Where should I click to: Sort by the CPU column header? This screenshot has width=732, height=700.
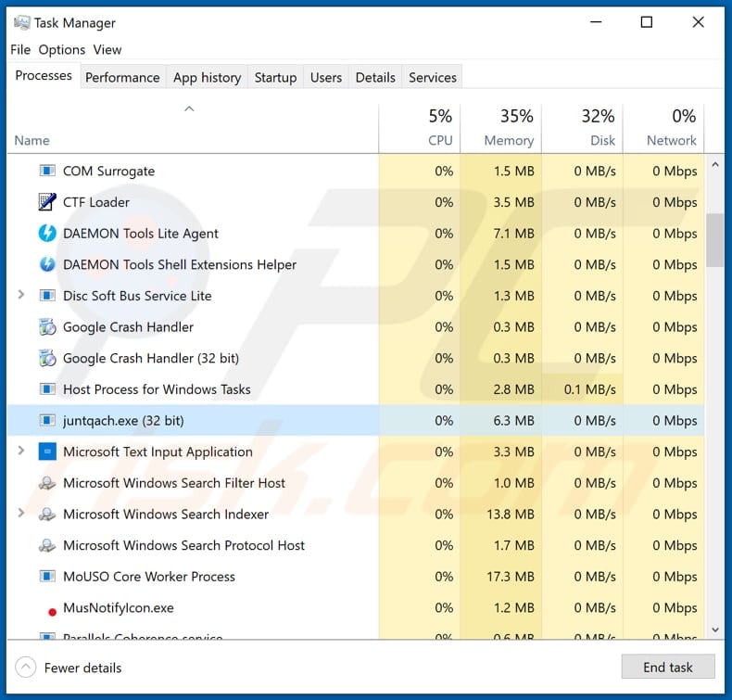[x=419, y=127]
